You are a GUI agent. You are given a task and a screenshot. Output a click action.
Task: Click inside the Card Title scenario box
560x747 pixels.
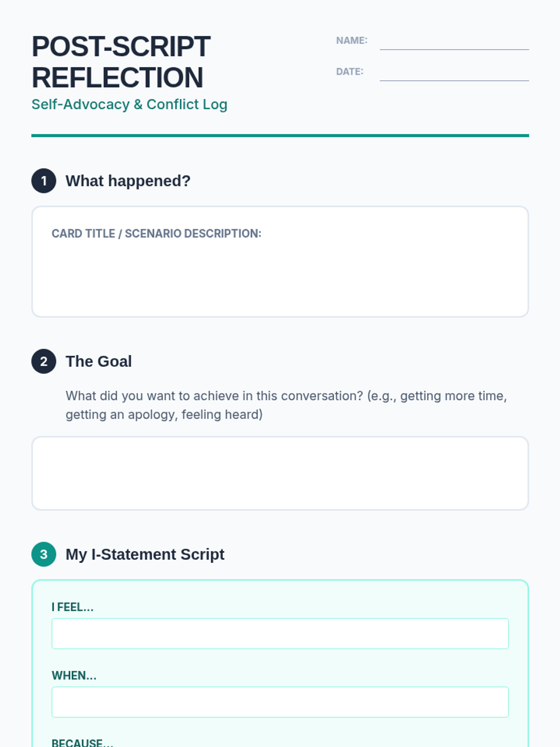(280, 262)
